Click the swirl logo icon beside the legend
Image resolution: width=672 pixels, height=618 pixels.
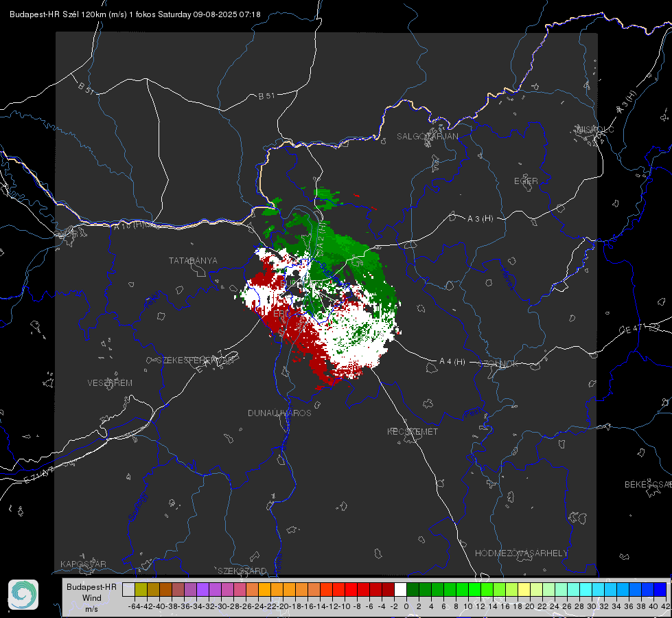coord(23,595)
